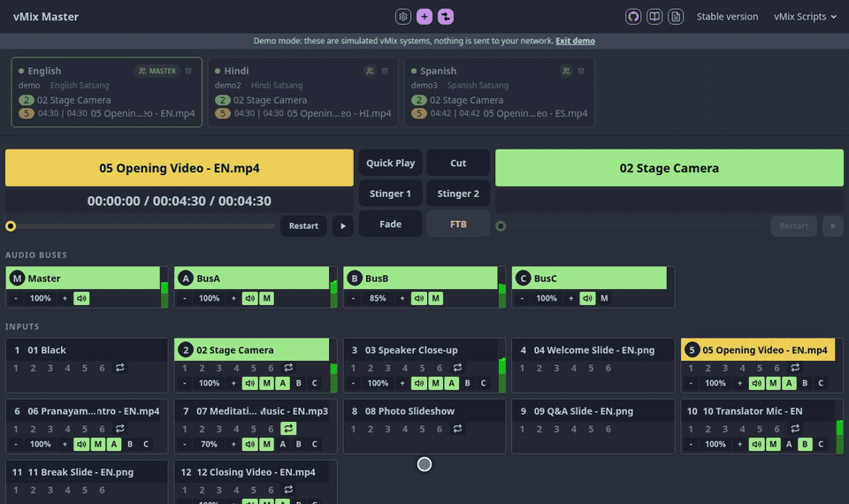Delete the Spanish system via trash icon
The image size is (849, 504).
point(581,71)
